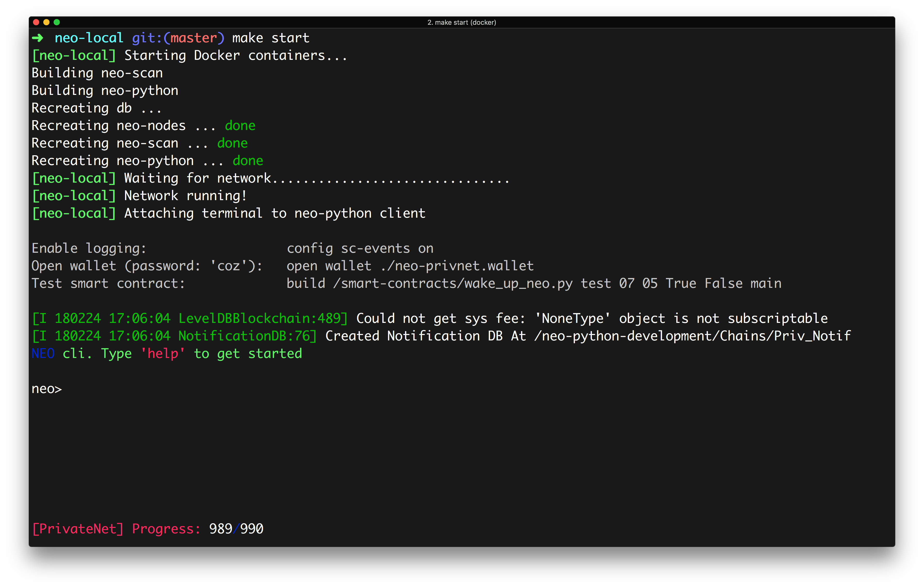Click the progress counter 989/990

point(236,528)
